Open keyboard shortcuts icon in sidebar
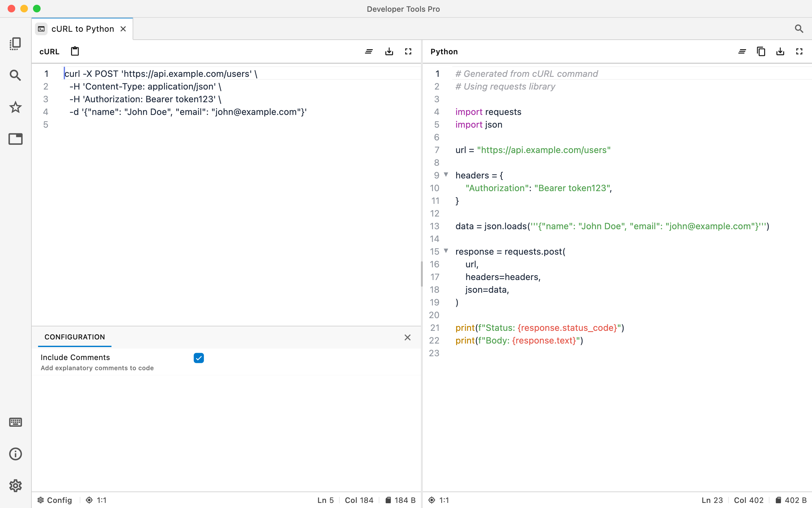Screen dimensions: 812x508 click(x=16, y=422)
